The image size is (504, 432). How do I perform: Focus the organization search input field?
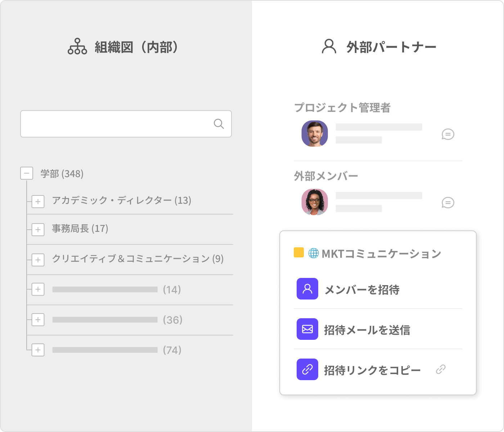point(115,124)
